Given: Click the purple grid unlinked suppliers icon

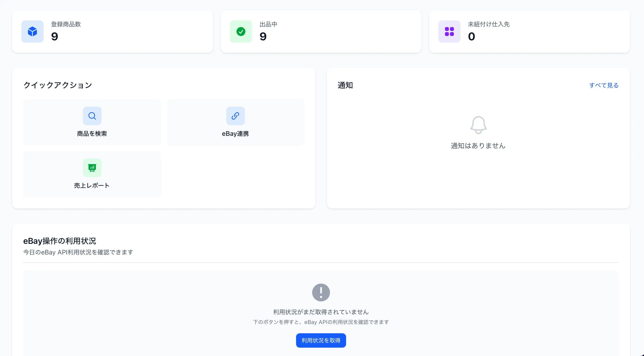Looking at the screenshot, I should 449,32.
